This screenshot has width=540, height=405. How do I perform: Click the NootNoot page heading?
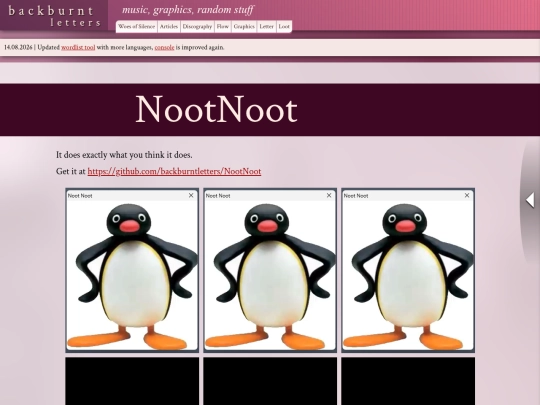click(x=216, y=109)
